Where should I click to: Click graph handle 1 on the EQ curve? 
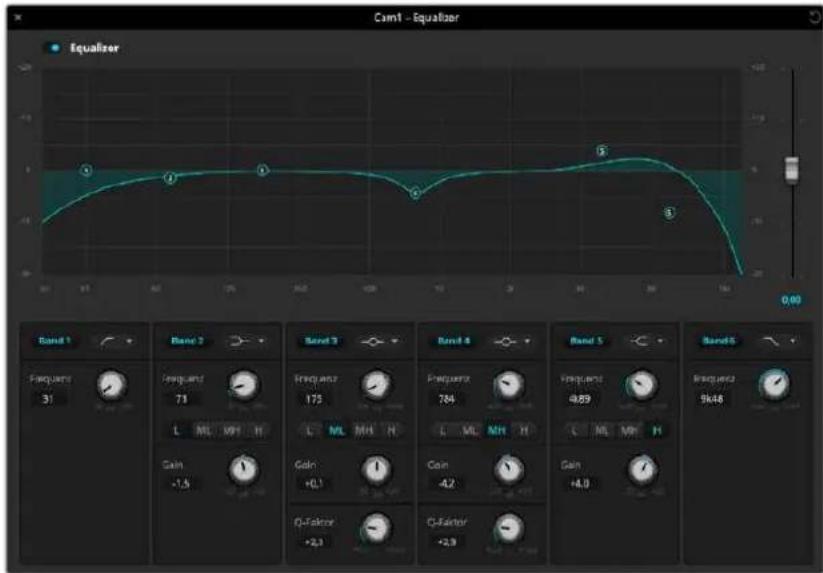point(87,170)
